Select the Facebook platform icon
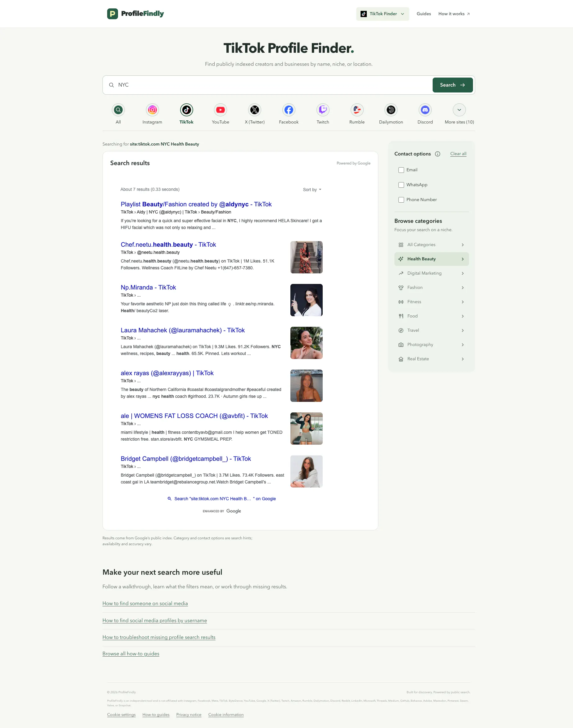The image size is (573, 728). pos(289,110)
